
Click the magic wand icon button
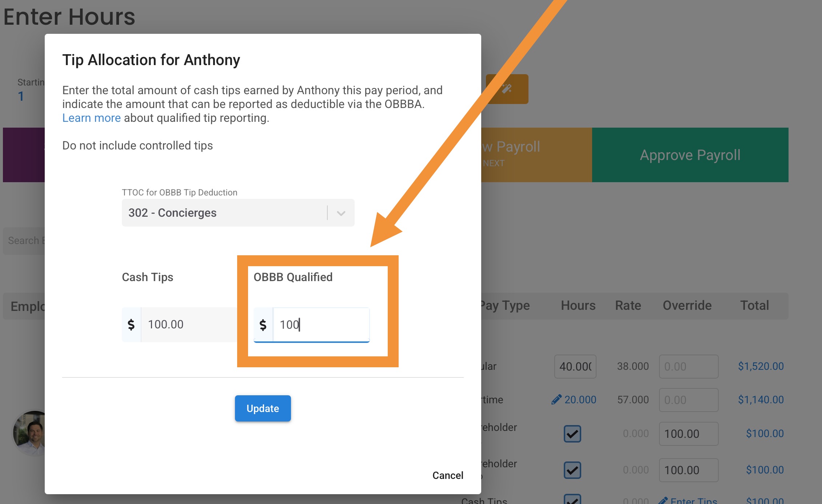[x=507, y=89]
